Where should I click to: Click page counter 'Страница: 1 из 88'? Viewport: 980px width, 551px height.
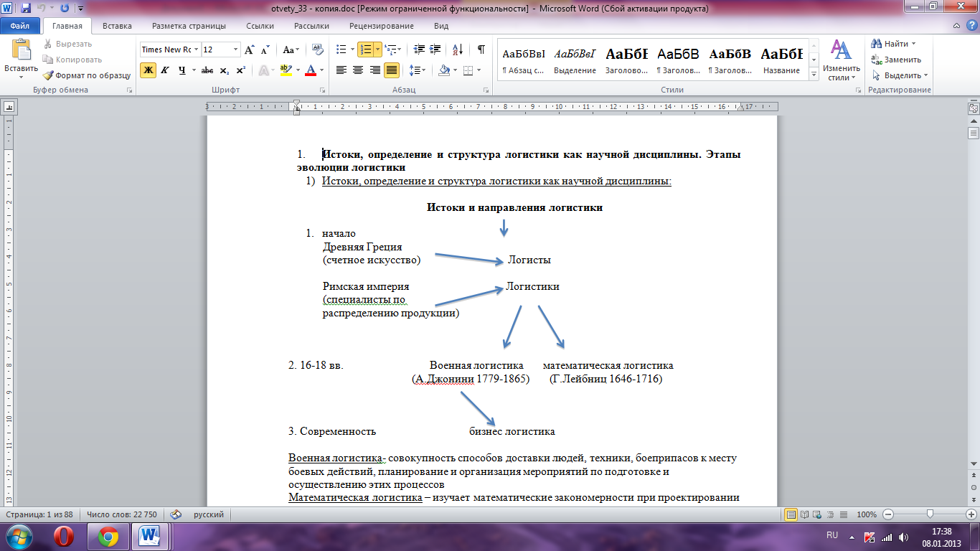40,514
